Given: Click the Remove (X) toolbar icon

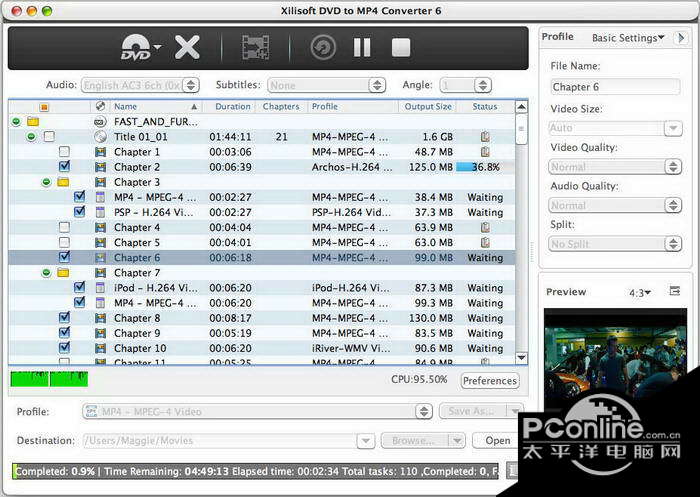Looking at the screenshot, I should 187,47.
